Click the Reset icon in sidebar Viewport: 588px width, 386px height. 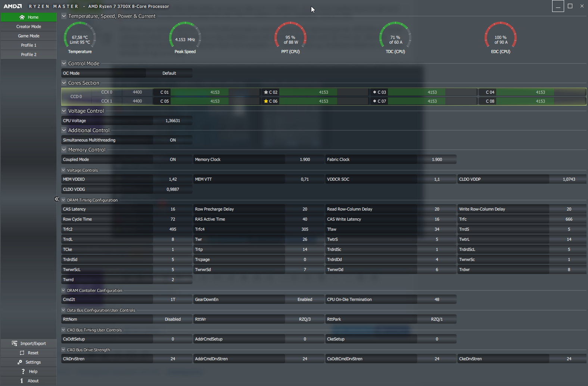(22, 353)
